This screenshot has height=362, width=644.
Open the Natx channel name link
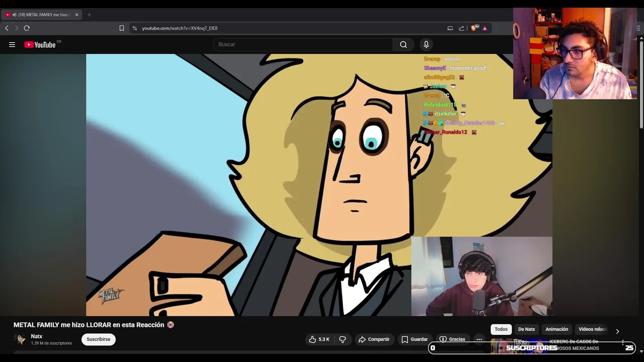point(37,336)
